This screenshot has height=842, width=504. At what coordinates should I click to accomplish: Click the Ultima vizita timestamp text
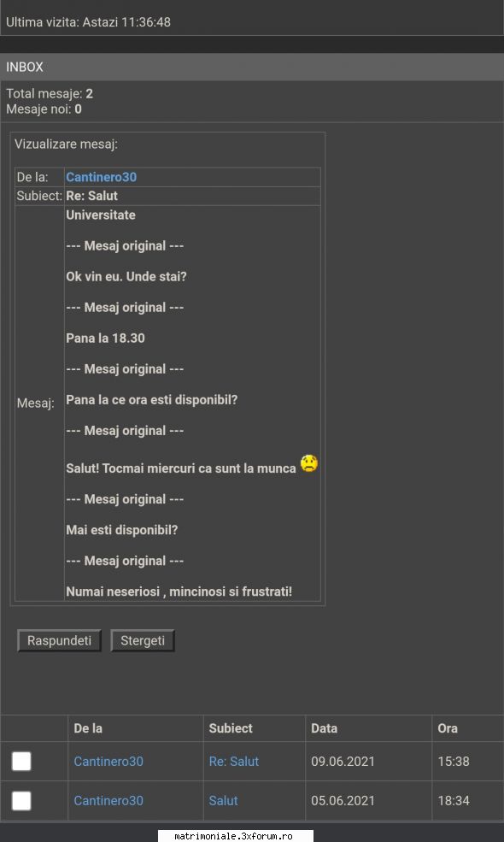coord(89,22)
